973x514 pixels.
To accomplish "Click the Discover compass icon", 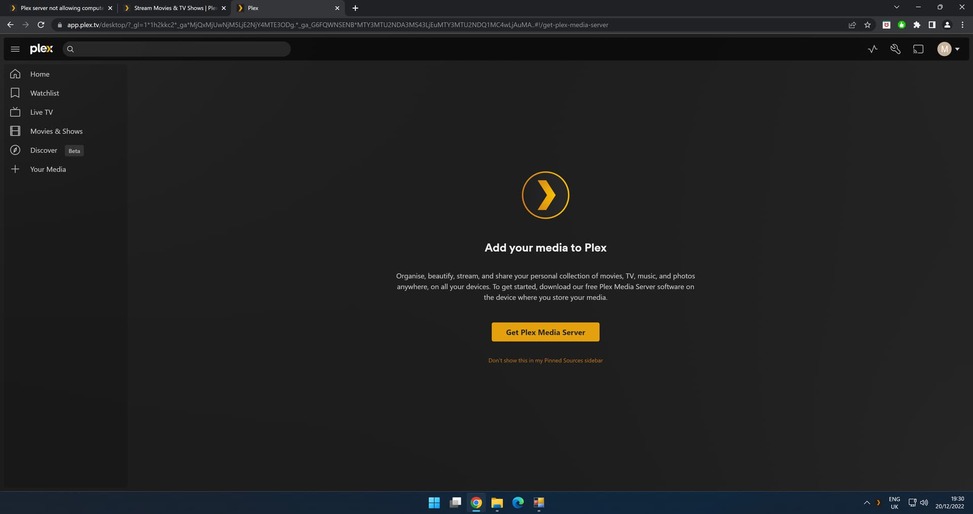I will 15,150.
